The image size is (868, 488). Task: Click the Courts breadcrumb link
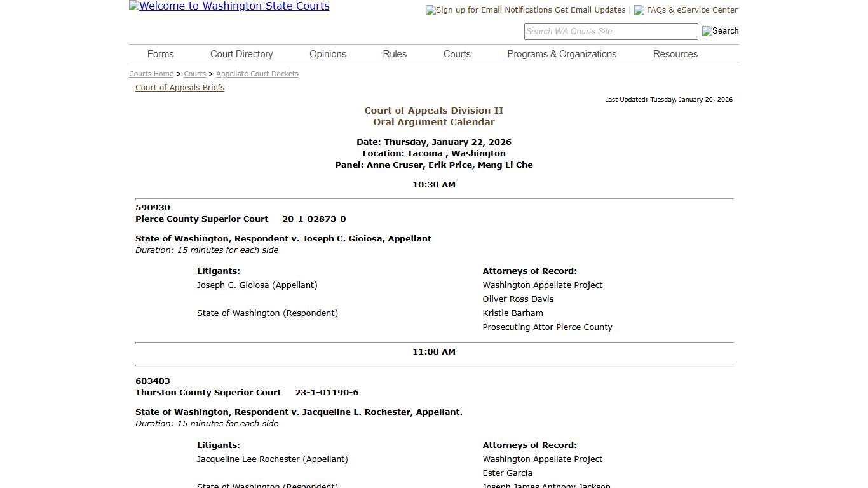(x=194, y=74)
